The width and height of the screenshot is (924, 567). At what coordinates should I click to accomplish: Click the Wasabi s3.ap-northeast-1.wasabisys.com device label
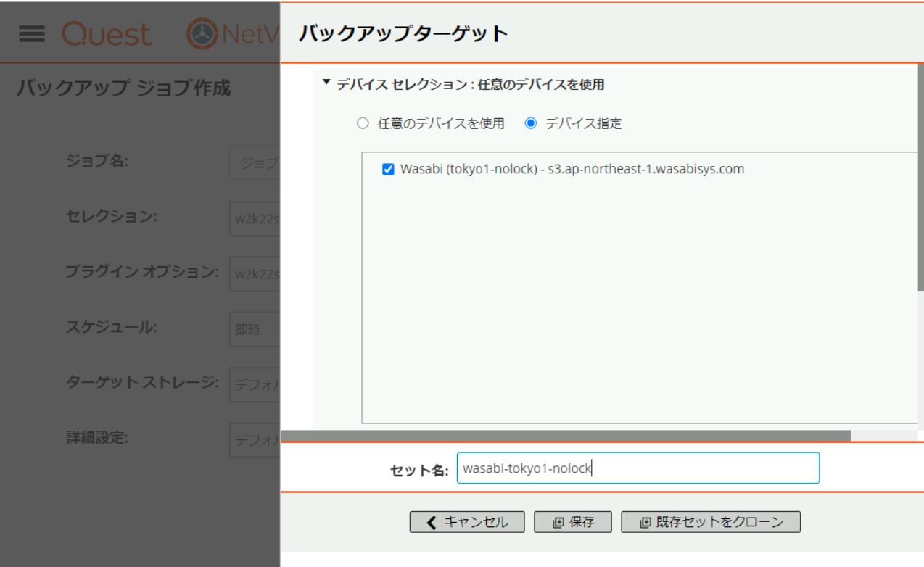coord(572,169)
